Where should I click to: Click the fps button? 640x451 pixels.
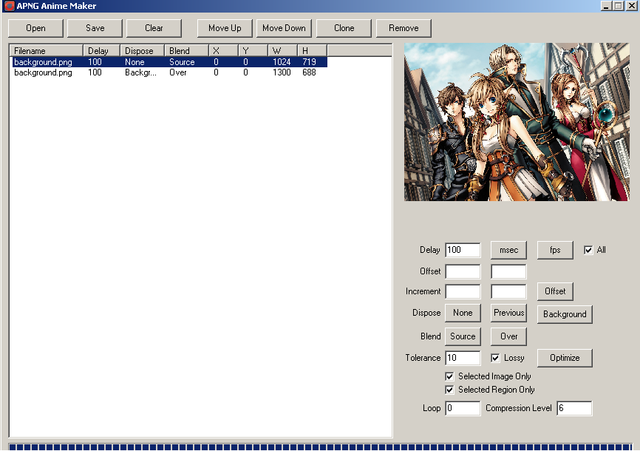pos(555,250)
